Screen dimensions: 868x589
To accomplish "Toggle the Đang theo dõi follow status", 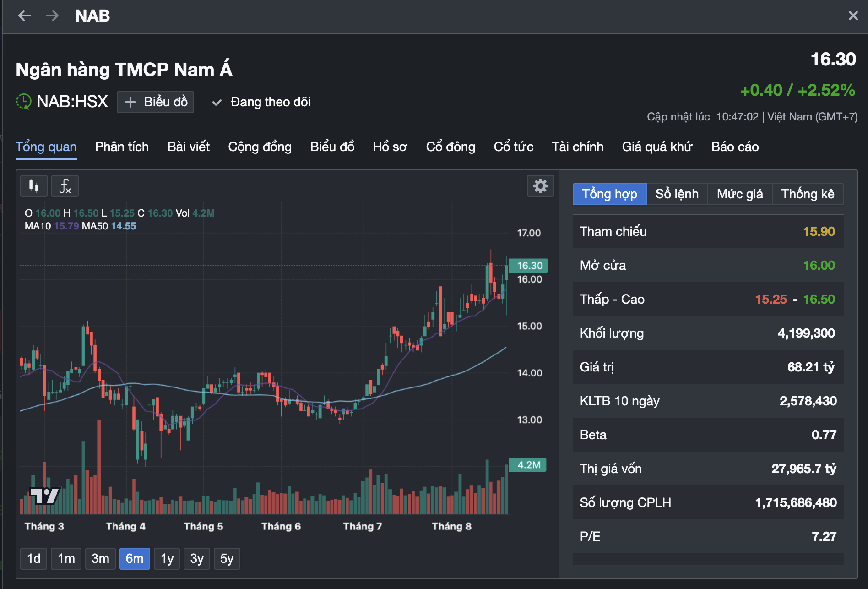I will [261, 102].
